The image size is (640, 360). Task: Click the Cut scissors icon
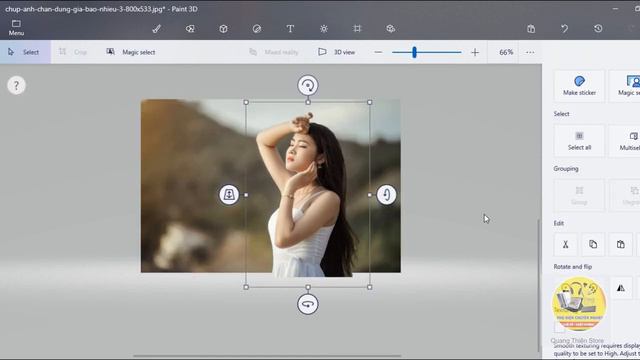pos(565,244)
